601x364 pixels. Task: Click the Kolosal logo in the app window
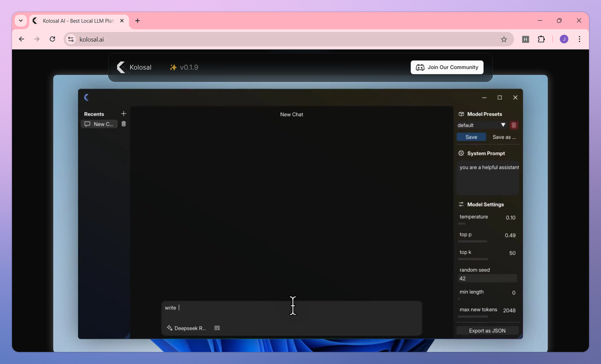(86, 97)
